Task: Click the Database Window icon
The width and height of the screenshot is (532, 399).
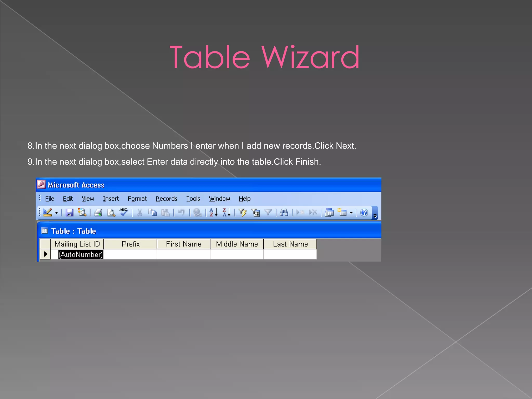Action: 329,212
